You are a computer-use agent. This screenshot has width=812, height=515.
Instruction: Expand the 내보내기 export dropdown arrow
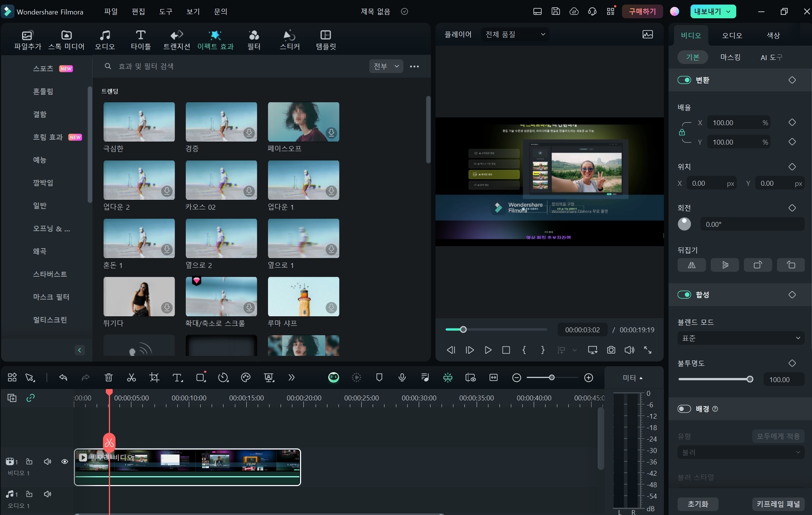pyautogui.click(x=728, y=11)
